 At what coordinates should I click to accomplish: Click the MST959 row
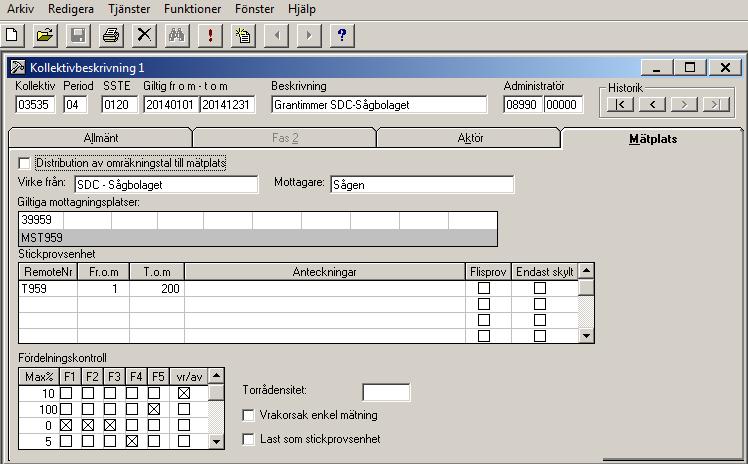pos(258,237)
